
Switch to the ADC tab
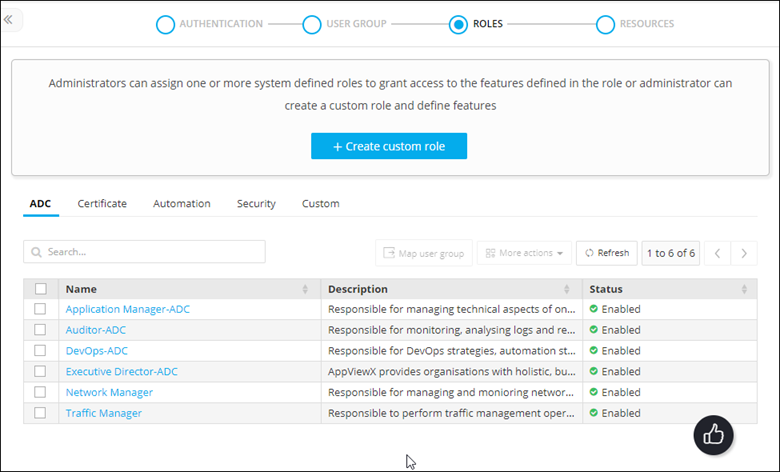click(x=40, y=203)
